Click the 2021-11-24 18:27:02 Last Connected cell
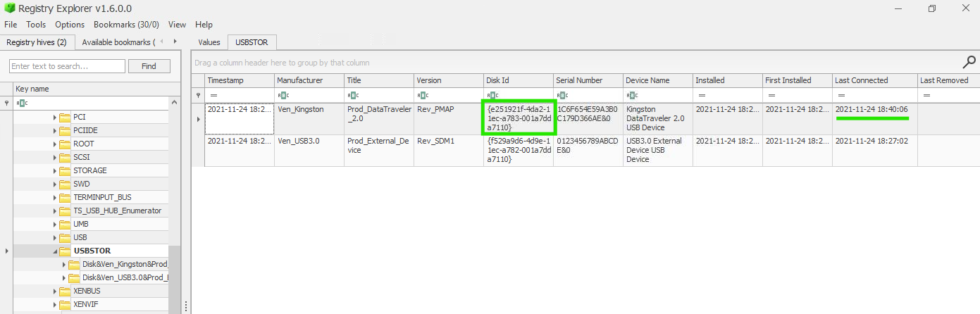Screen dimensions: 980x314 874,151
